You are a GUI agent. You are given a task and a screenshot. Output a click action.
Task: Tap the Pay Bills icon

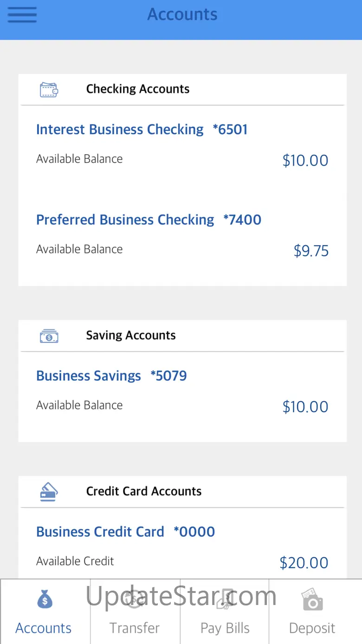(225, 599)
